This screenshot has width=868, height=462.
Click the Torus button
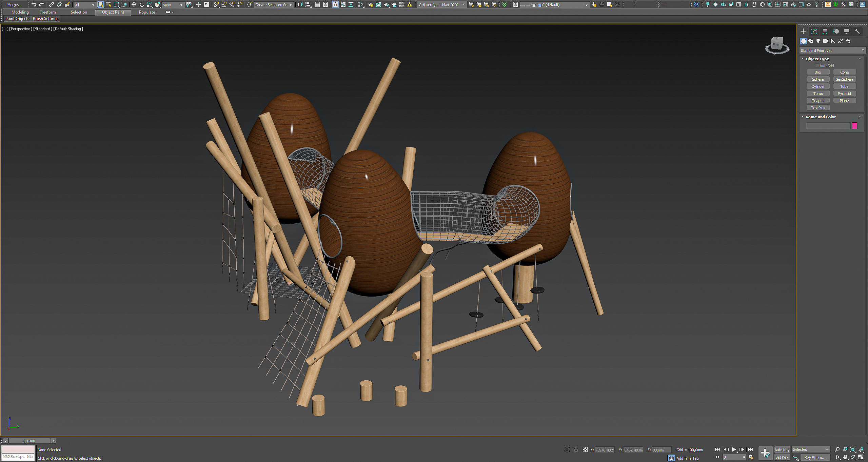pyautogui.click(x=818, y=94)
